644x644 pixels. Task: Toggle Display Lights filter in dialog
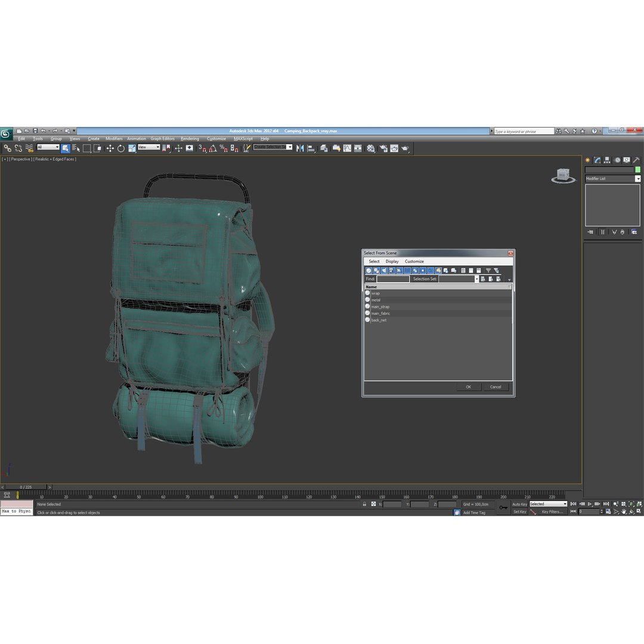(x=385, y=270)
